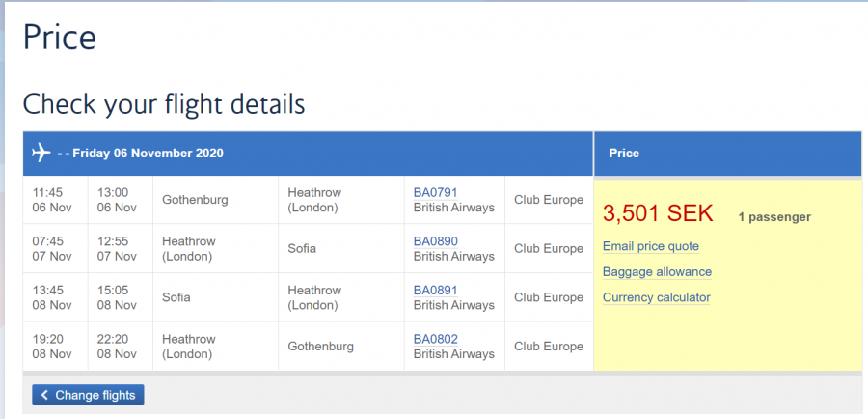Select the BA0891 flight number link
Viewport: 868px width, 419px height.
[x=435, y=290]
